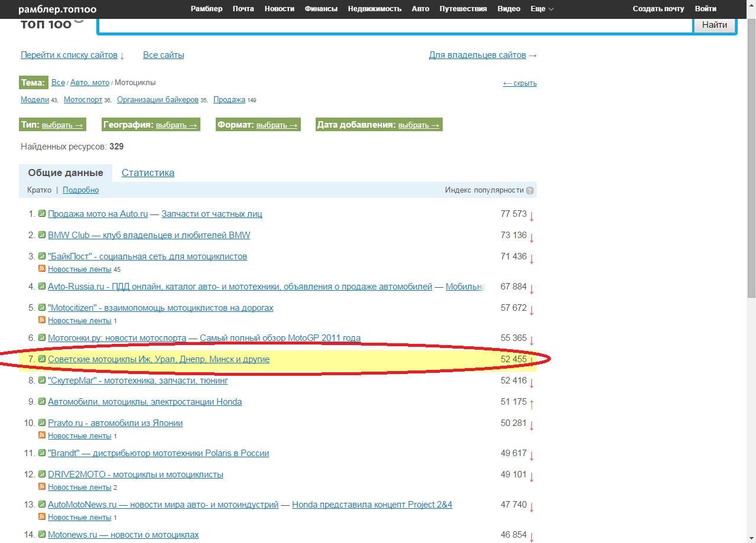Click RSS feed icon under DRIVE2MOTO entry
The height and width of the screenshot is (543, 756).
pyautogui.click(x=42, y=487)
